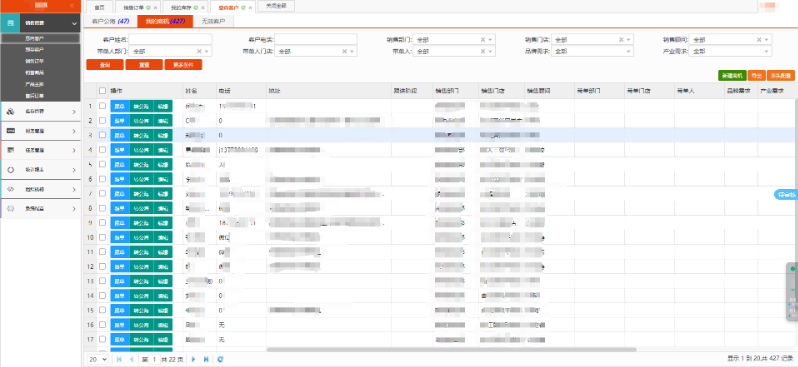Clear the 带单人 filter with its X icon
This screenshot has height=367, width=798.
pos(482,51)
